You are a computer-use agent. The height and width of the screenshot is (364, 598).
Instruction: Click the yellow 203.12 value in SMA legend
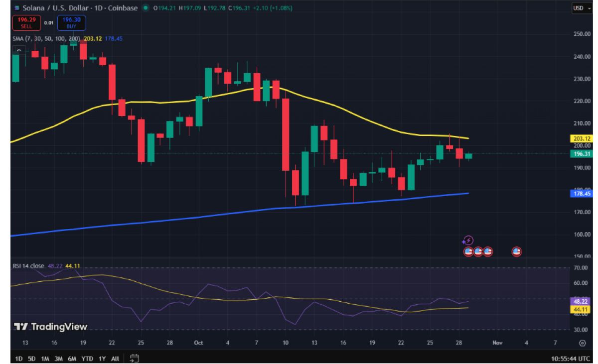(92, 38)
